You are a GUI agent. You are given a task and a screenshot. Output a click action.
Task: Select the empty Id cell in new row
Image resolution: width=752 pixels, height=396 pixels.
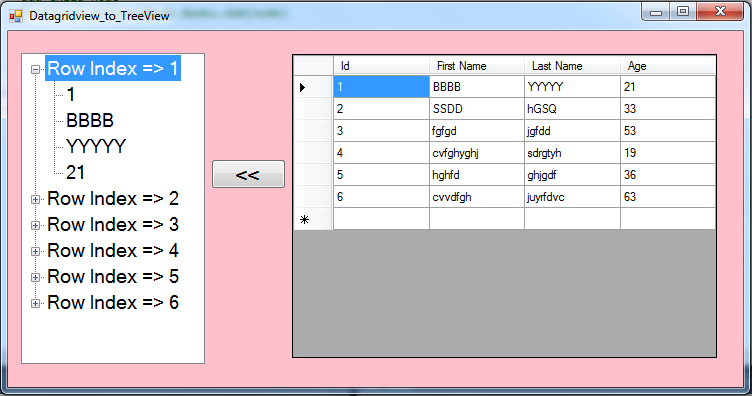coord(381,219)
